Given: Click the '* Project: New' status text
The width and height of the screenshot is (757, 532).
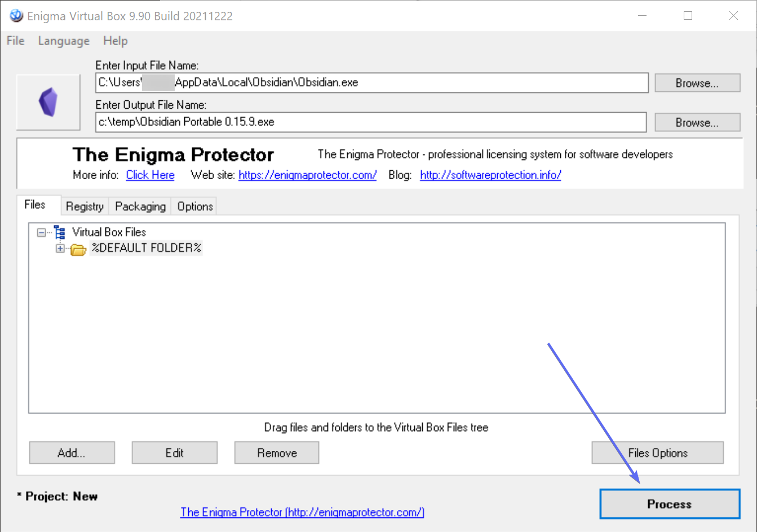Looking at the screenshot, I should click(57, 496).
